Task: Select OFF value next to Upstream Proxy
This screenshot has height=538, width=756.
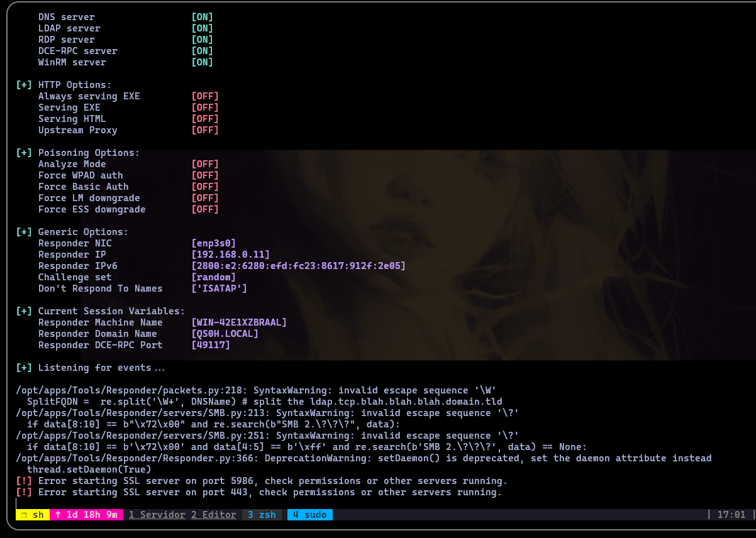Action: [x=205, y=130]
